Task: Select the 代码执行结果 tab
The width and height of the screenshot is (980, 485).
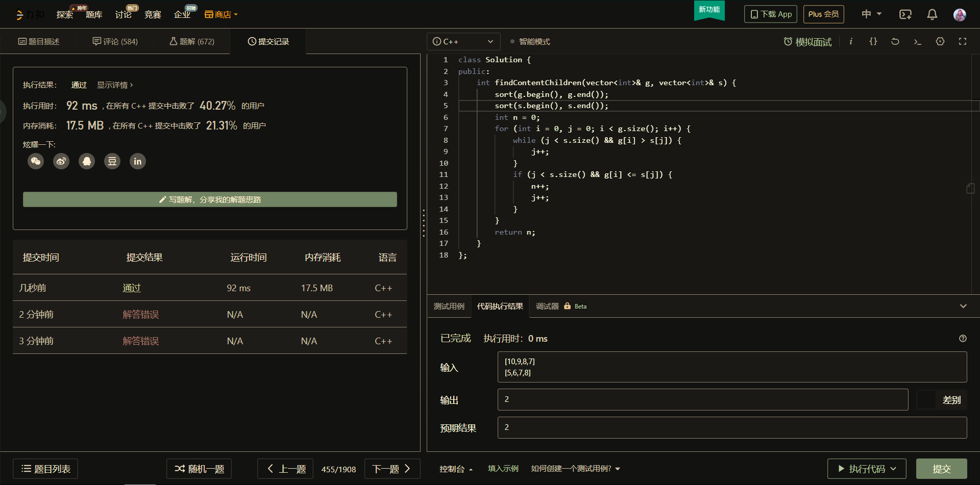Action: pos(500,306)
